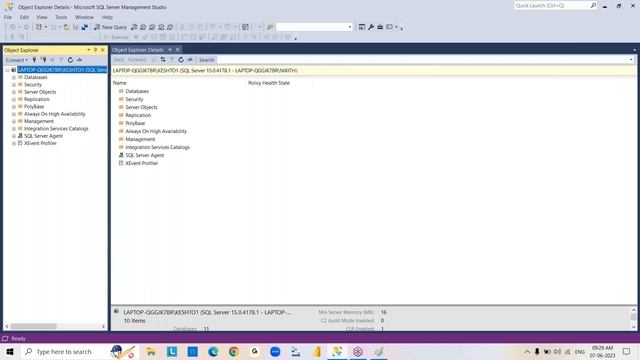Click XEvent Profiler icon in details list
Image resolution: width=640 pixels, height=360 pixels.
point(121,163)
